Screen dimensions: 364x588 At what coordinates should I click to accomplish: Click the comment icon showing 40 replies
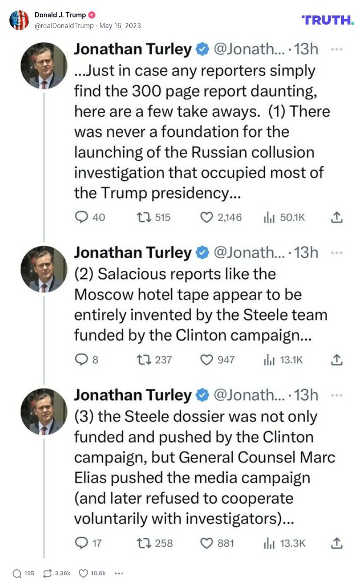[81, 217]
